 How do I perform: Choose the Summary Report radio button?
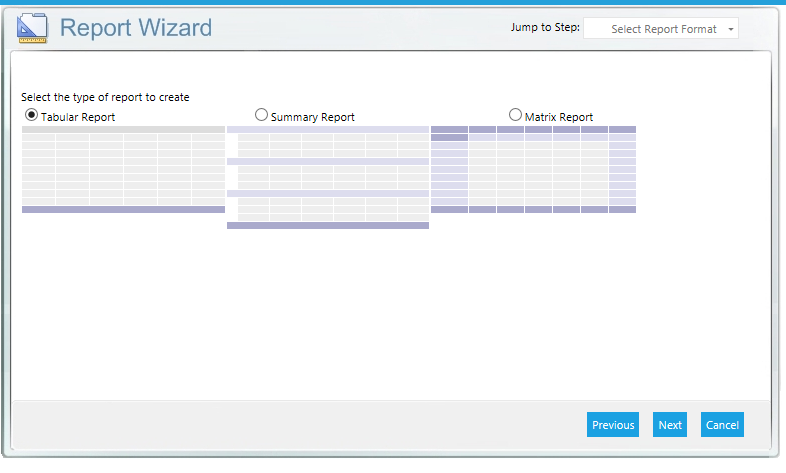click(262, 116)
